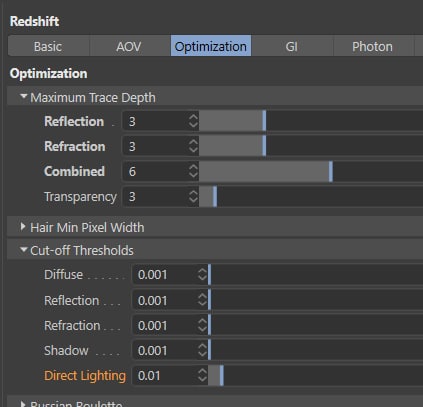Click the cut-off Reflection 0.001 field
Image resolution: width=423 pixels, height=407 pixels.
coord(164,300)
